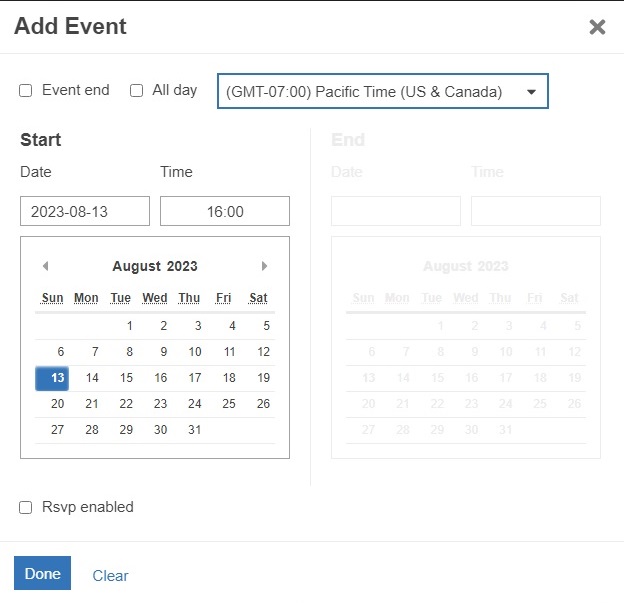Pick August 9 in start calendar
Screen dimensions: 624x603
pos(163,352)
